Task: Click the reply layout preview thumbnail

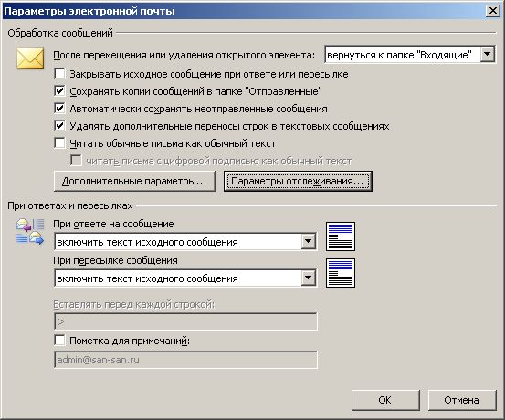Action: pyautogui.click(x=341, y=236)
